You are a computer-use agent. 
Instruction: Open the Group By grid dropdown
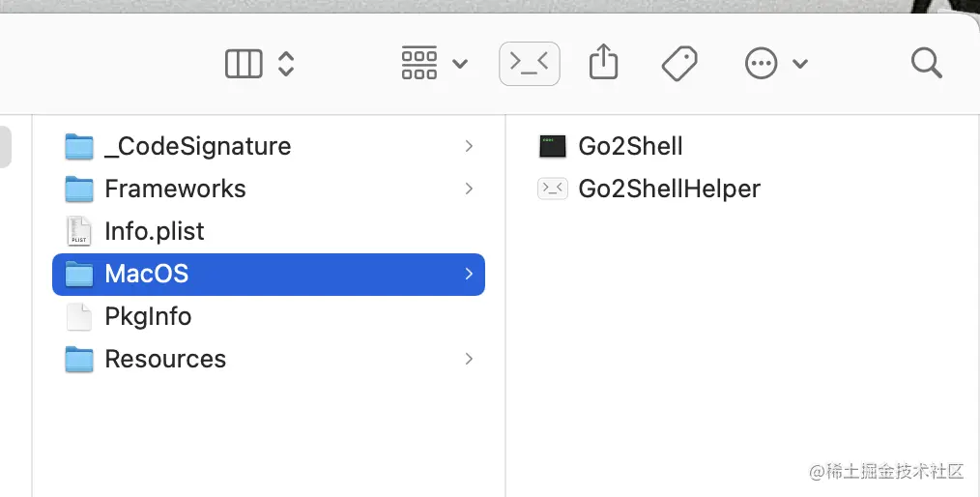coord(433,64)
